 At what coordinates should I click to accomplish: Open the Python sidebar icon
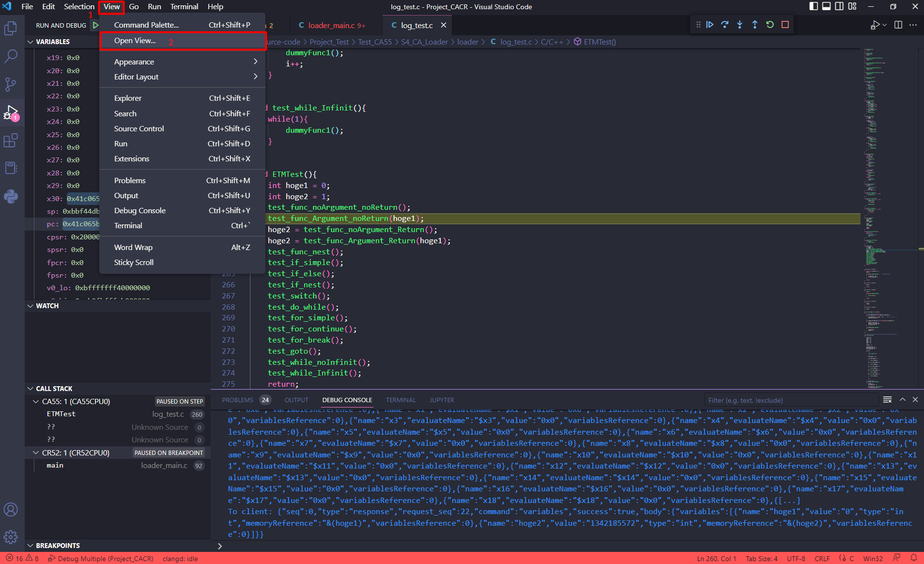tap(11, 196)
